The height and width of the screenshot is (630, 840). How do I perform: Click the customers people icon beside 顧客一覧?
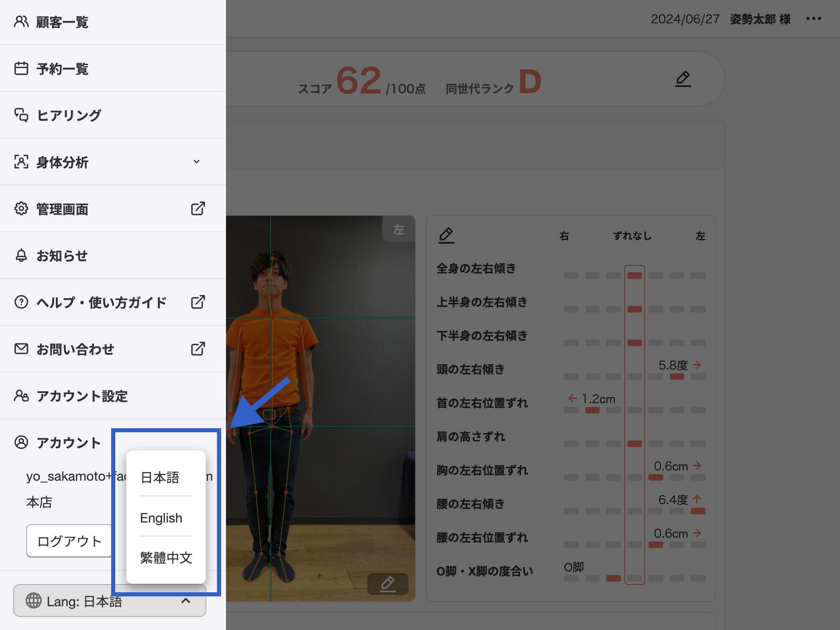(21, 21)
